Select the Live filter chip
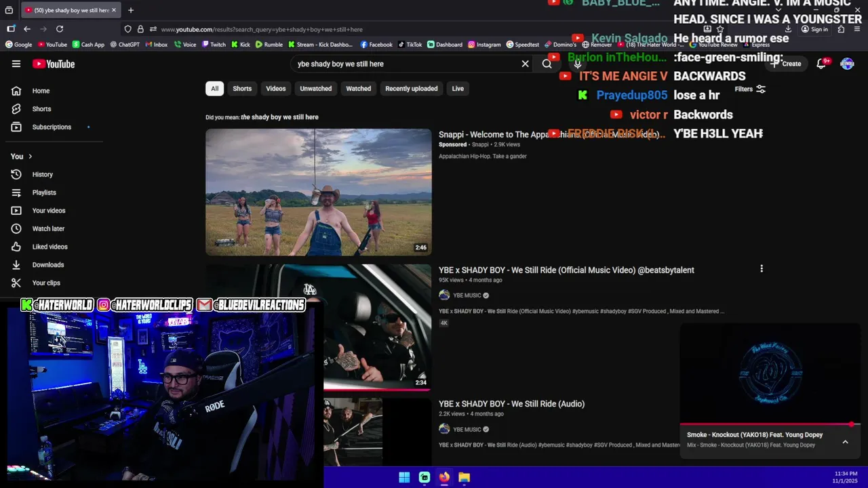Screen dimensions: 868x488 pos(458,89)
